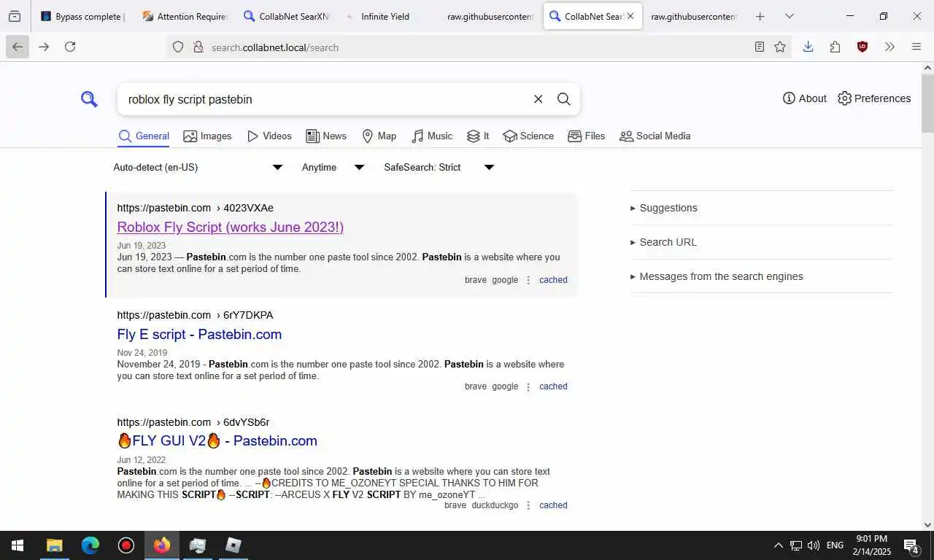The height and width of the screenshot is (560, 934).
Task: Open options menu for Fly E script result
Action: [528, 386]
